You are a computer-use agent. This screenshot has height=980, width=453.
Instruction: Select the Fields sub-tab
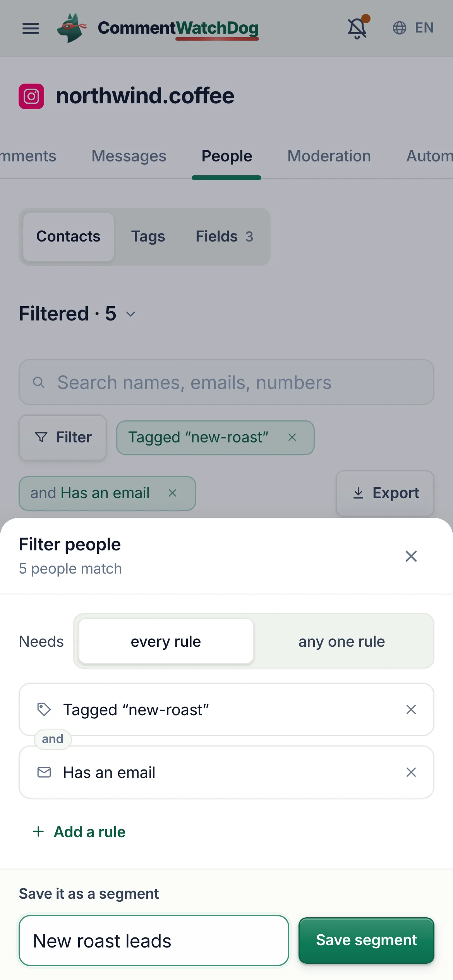tap(225, 236)
